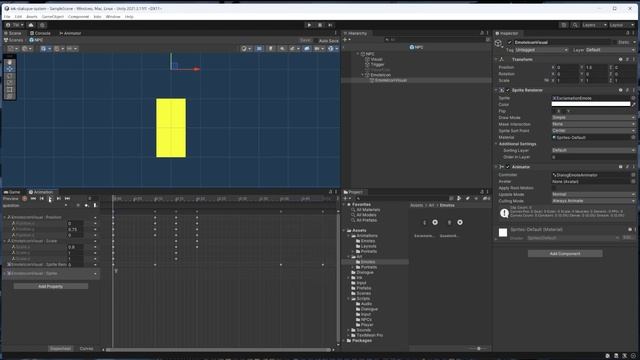The width and height of the screenshot is (640, 360).
Task: Open the cloud services icon
Action: (31, 25)
